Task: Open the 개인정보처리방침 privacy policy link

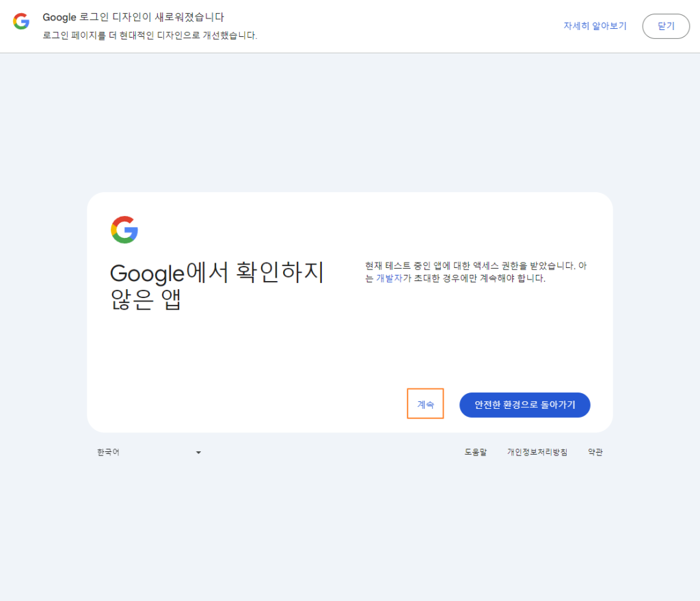Action: click(539, 452)
